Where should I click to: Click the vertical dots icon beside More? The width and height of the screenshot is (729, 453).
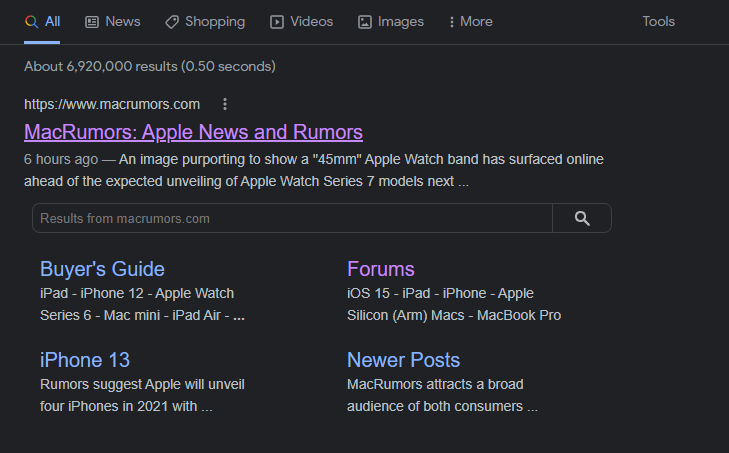(x=451, y=22)
